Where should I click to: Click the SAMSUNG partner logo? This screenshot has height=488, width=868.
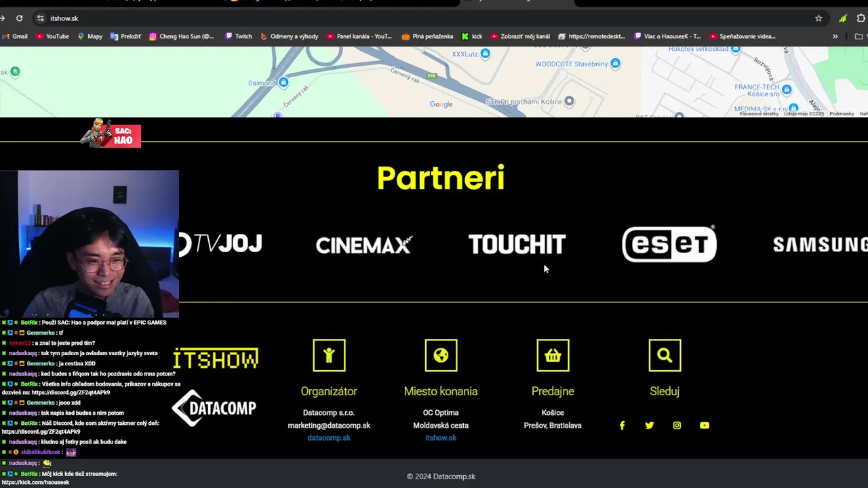tap(820, 245)
